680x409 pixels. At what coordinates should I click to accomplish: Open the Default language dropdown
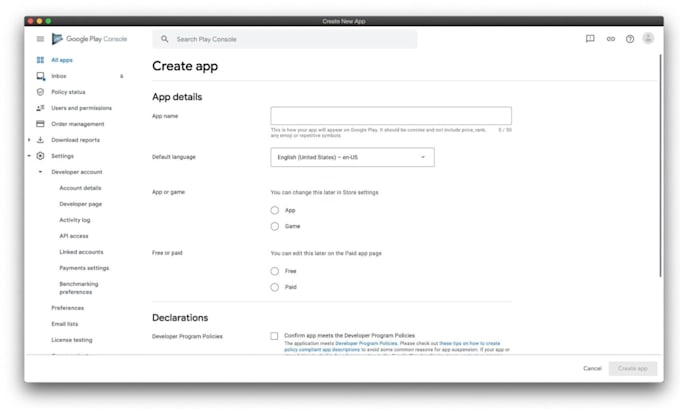(x=352, y=157)
